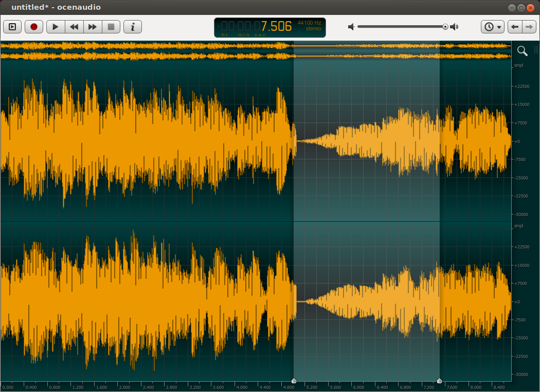
Task: Fast forward with the double-right arrows
Action: (93, 27)
